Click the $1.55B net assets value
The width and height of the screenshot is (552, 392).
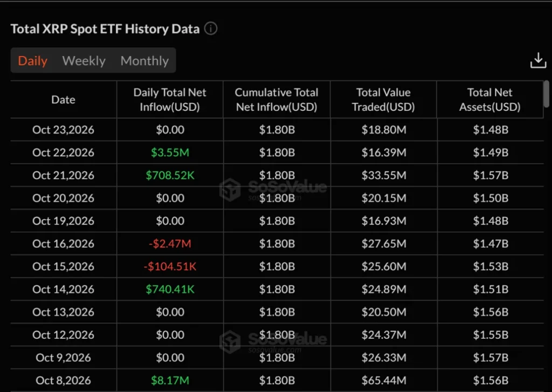tap(491, 335)
